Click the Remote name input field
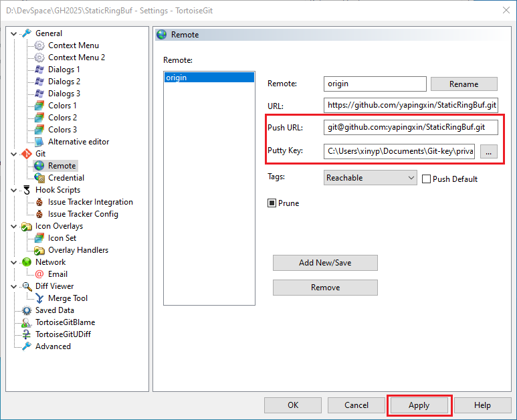This screenshot has height=420, width=517. tap(375, 84)
